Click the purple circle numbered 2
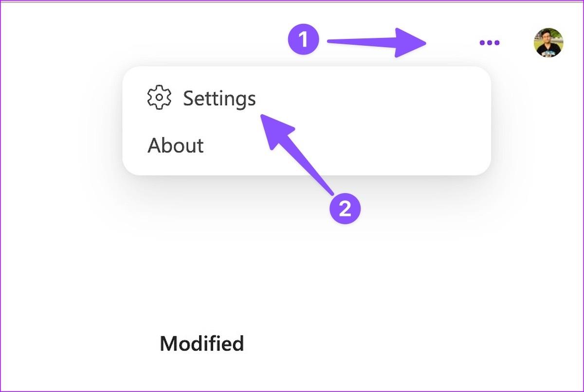Viewport: 584px width, 392px height. (x=345, y=209)
